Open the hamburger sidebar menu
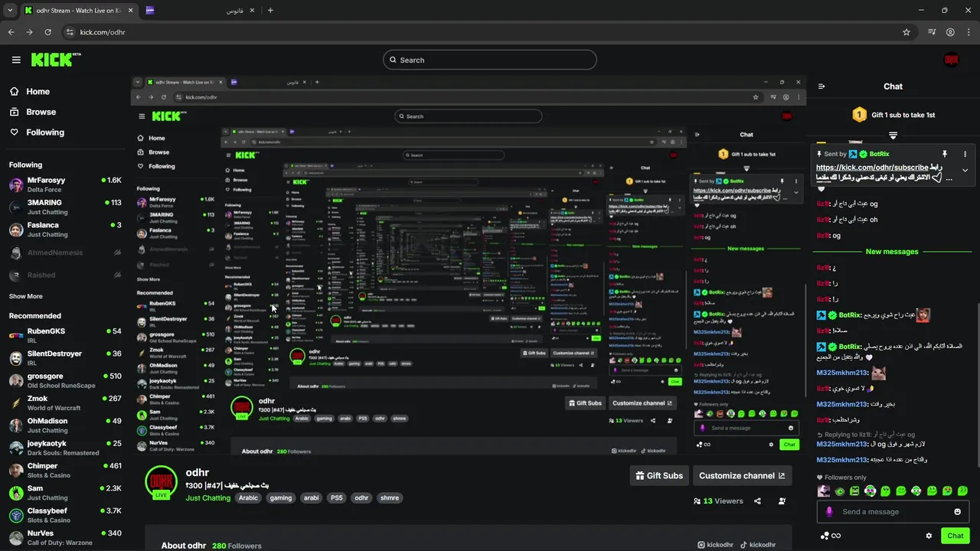 [16, 60]
